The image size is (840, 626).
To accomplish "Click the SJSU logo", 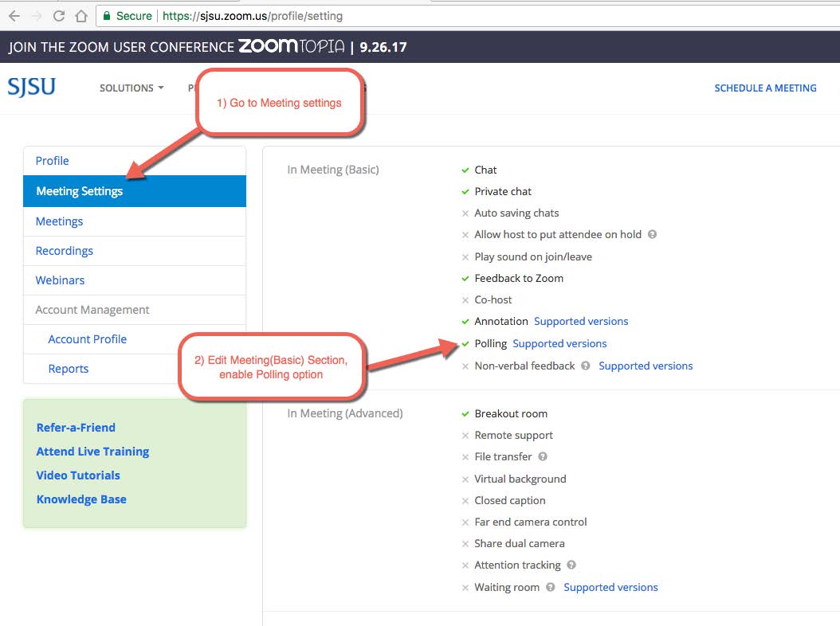I will pos(31,87).
